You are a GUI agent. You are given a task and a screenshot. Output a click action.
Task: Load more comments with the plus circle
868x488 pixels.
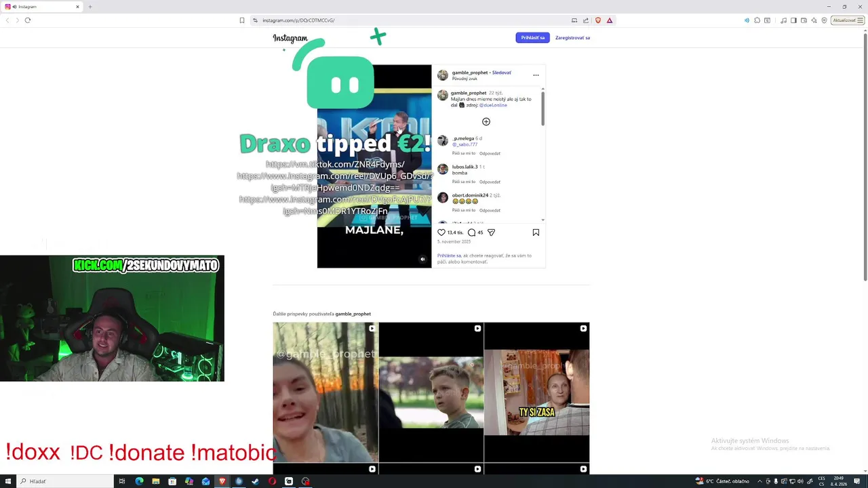pyautogui.click(x=486, y=122)
